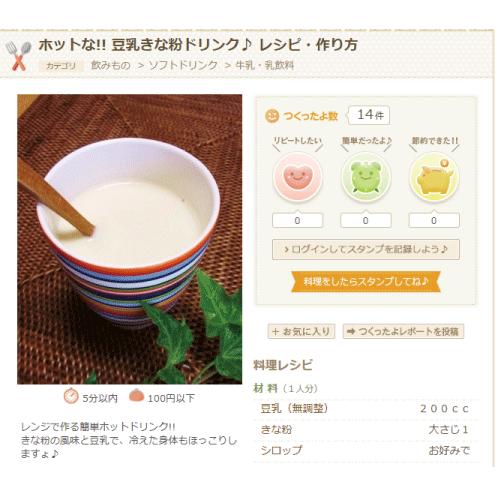Open the soy milk drink photo
The image size is (496, 496).
point(130,239)
